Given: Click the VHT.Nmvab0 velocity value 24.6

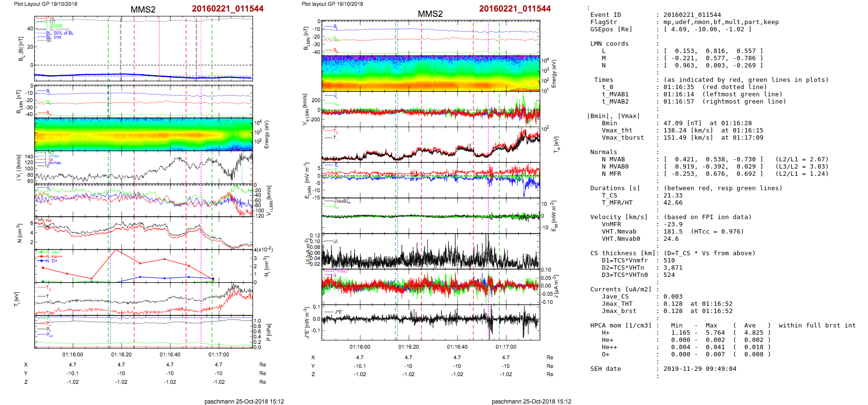Looking at the screenshot, I should click(671, 239).
